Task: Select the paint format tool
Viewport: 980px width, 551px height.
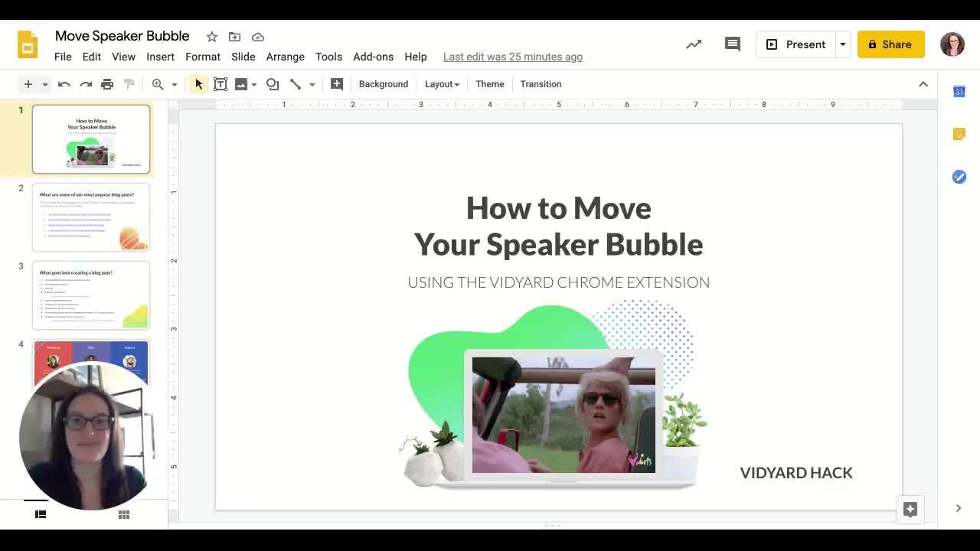Action: point(129,84)
